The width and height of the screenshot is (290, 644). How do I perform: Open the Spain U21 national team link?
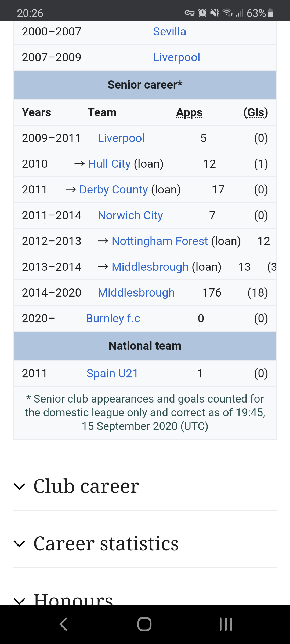point(112,373)
